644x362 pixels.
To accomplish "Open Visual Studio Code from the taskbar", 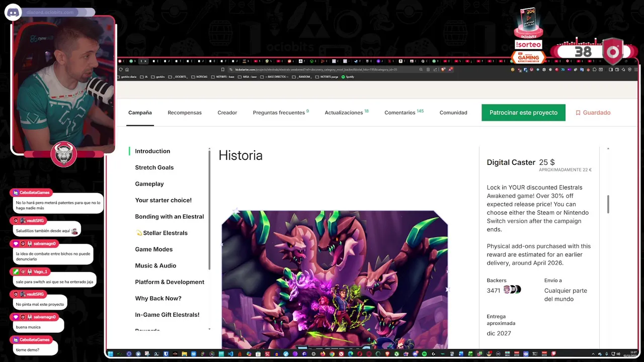I will (230, 353).
